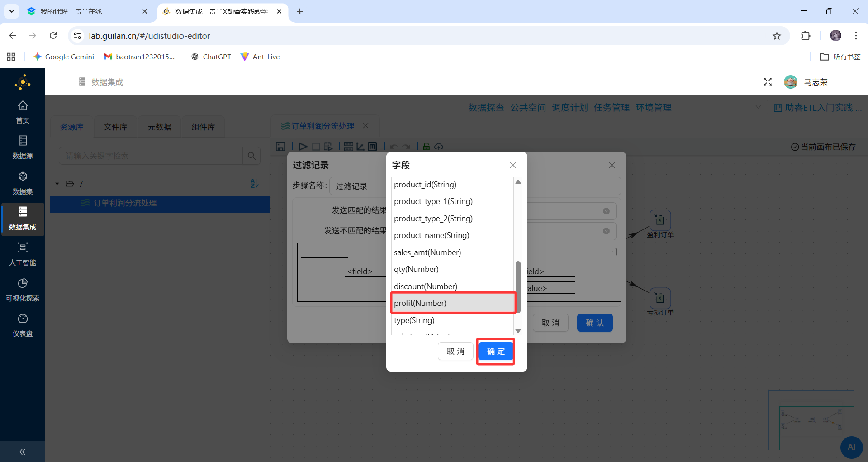The height and width of the screenshot is (462, 868).
Task: Open the 仪表盘 section in the sidebar
Action: coord(23,325)
